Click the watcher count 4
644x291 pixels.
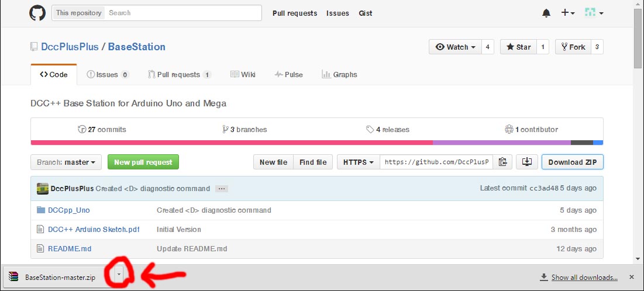487,47
